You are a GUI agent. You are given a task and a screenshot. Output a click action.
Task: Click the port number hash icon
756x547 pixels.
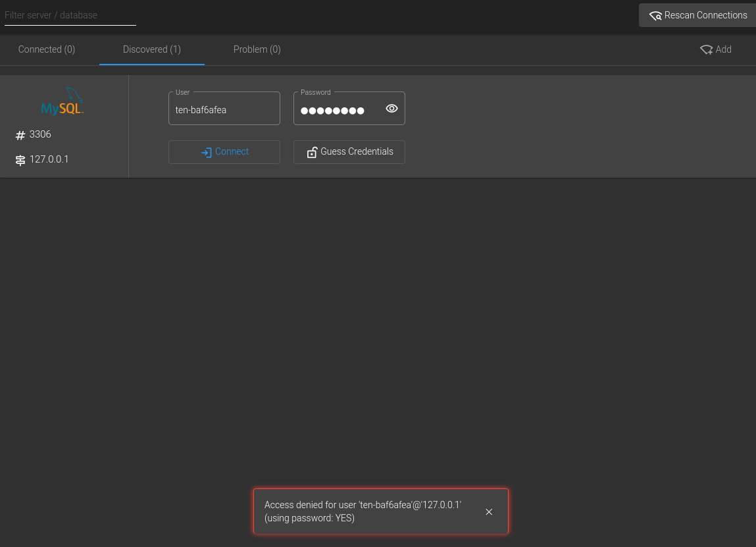pos(20,136)
